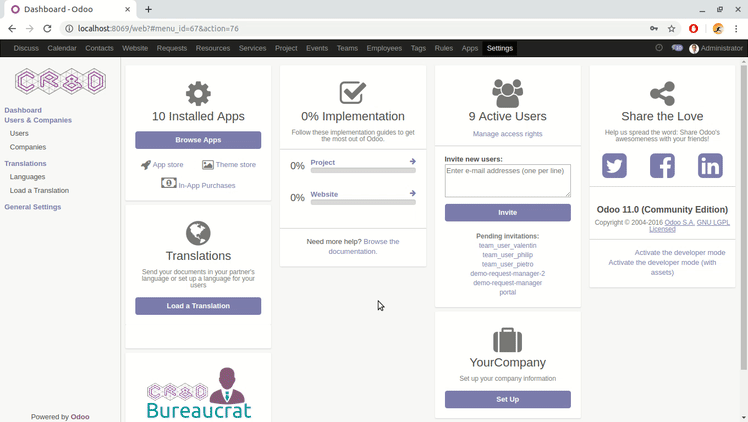748x422 pixels.
Task: Click the Installed Apps gear icon
Action: [x=198, y=93]
